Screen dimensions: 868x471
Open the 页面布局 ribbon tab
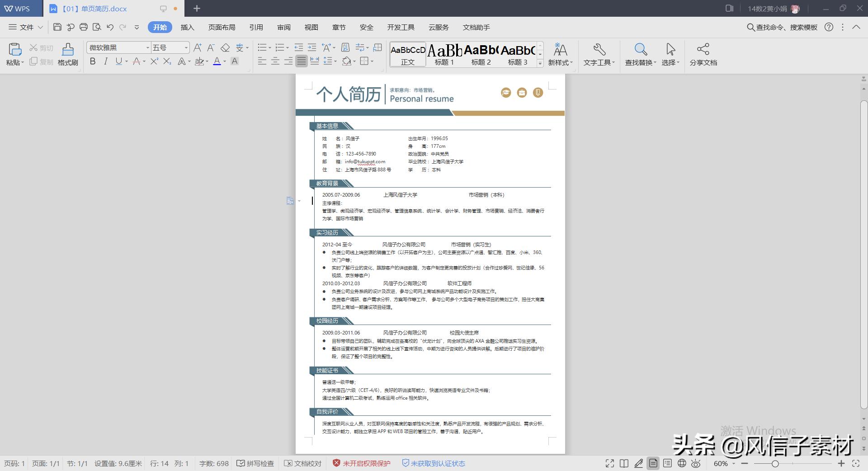point(222,27)
